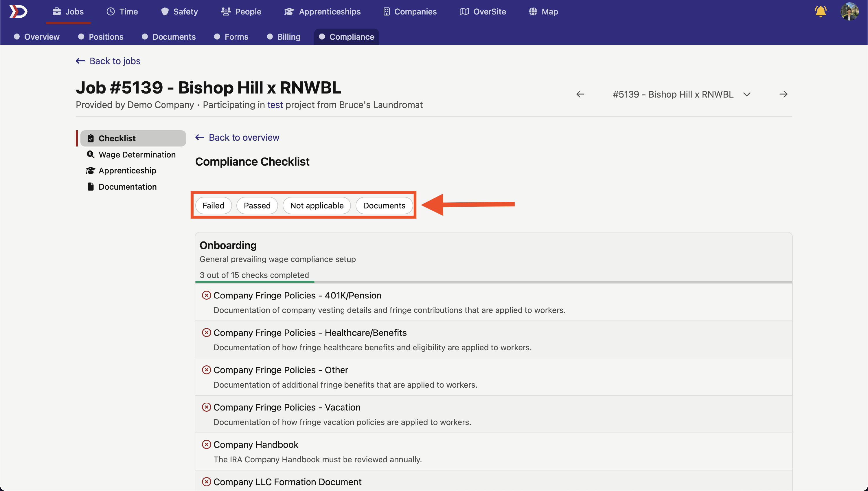Expand Company Fringe Policies - Vacation item
The height and width of the screenshot is (491, 868).
pyautogui.click(x=287, y=407)
